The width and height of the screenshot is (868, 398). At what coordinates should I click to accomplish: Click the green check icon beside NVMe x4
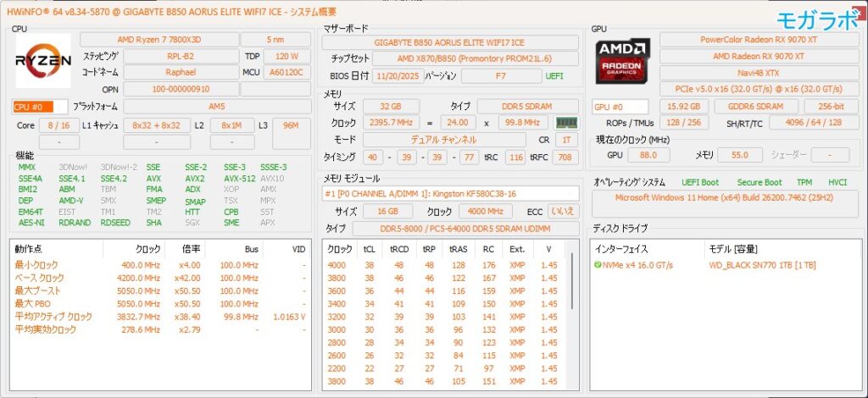point(598,265)
